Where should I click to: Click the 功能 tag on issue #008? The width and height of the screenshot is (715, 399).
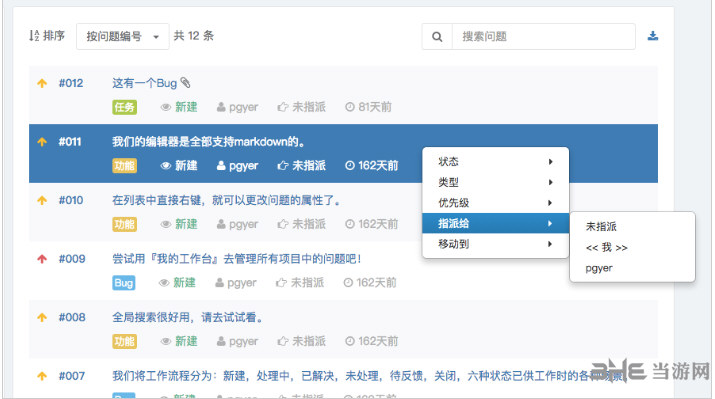click(124, 341)
